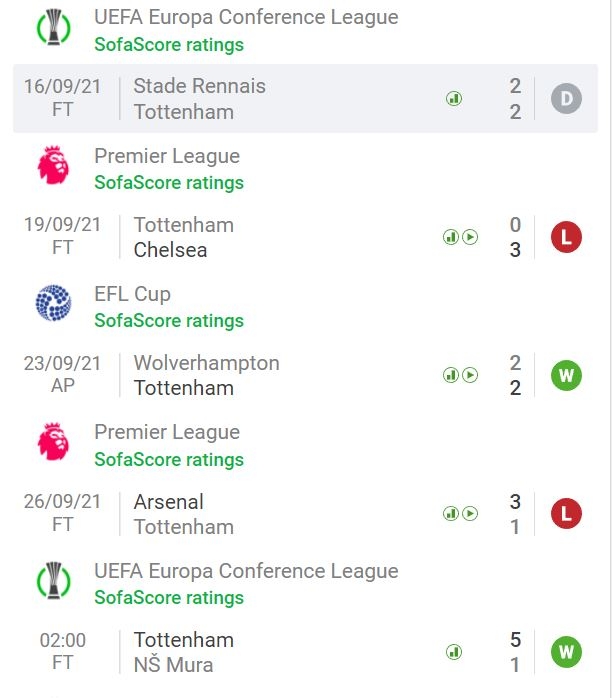This screenshot has height=698, width=614.
Task: Click the page's vertical scrollbar
Action: (611, 349)
